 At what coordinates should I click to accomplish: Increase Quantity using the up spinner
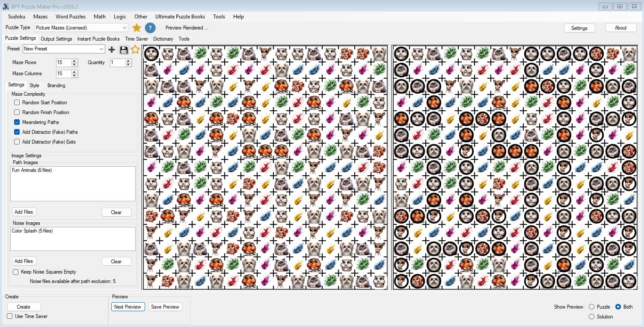pyautogui.click(x=128, y=61)
